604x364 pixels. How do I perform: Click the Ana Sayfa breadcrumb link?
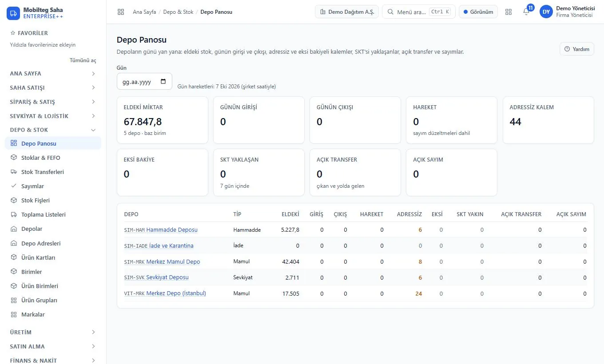point(144,12)
